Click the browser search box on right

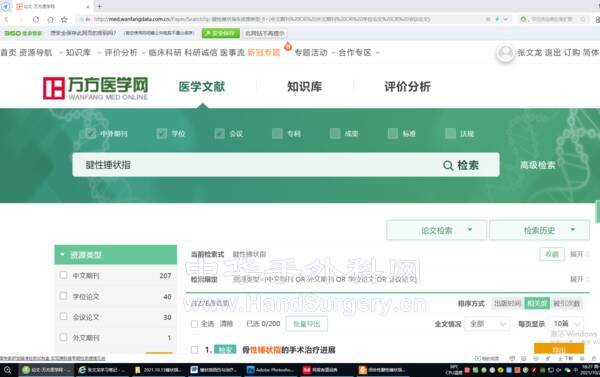click(x=553, y=19)
